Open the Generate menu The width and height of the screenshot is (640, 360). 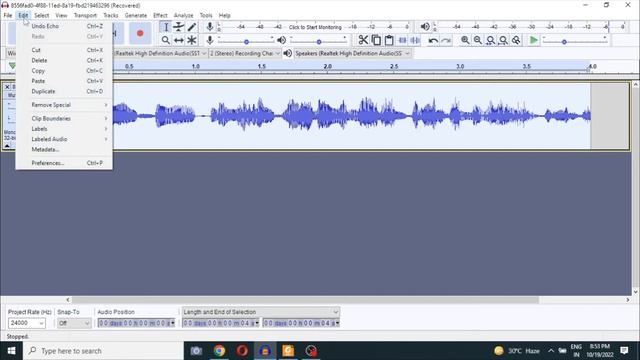(136, 15)
